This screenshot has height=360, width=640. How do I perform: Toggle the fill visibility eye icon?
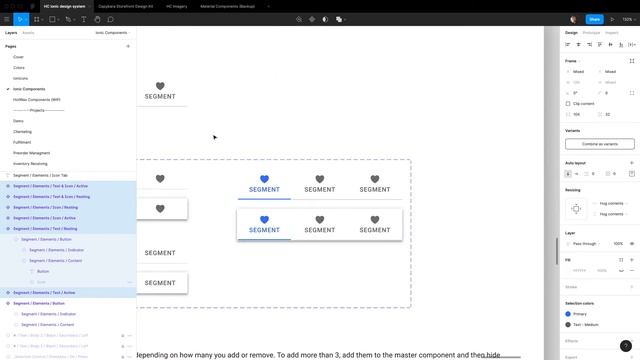point(621,270)
